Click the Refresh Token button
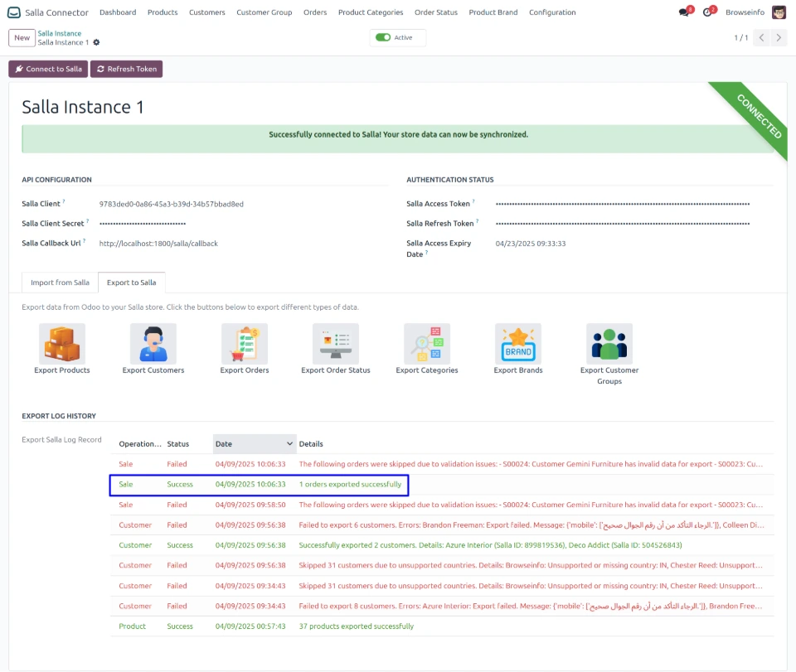This screenshot has width=796, height=672. (x=126, y=69)
